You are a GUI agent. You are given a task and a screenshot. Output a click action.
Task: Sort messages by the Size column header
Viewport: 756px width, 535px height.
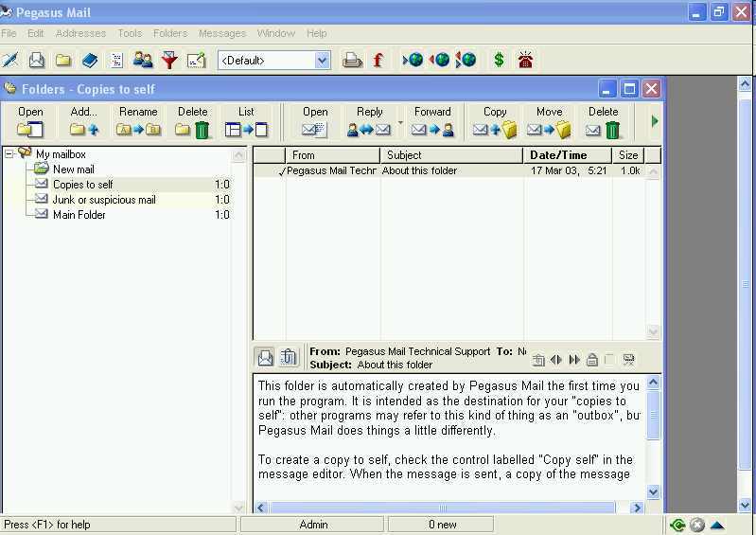pyautogui.click(x=628, y=155)
